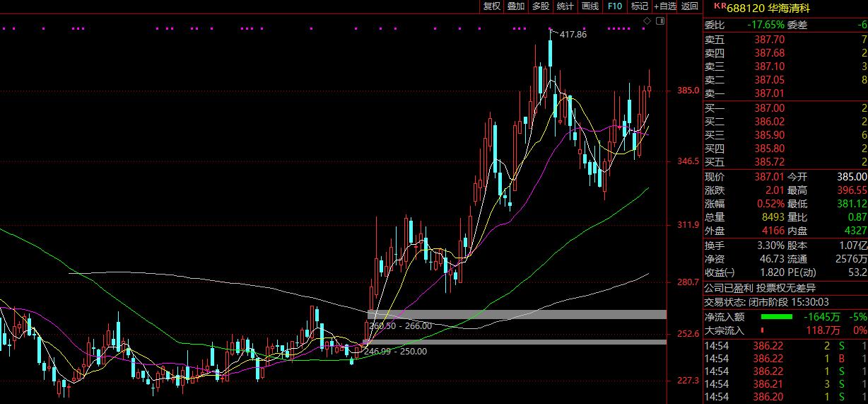Open the 复权 adjustment options

(x=491, y=6)
